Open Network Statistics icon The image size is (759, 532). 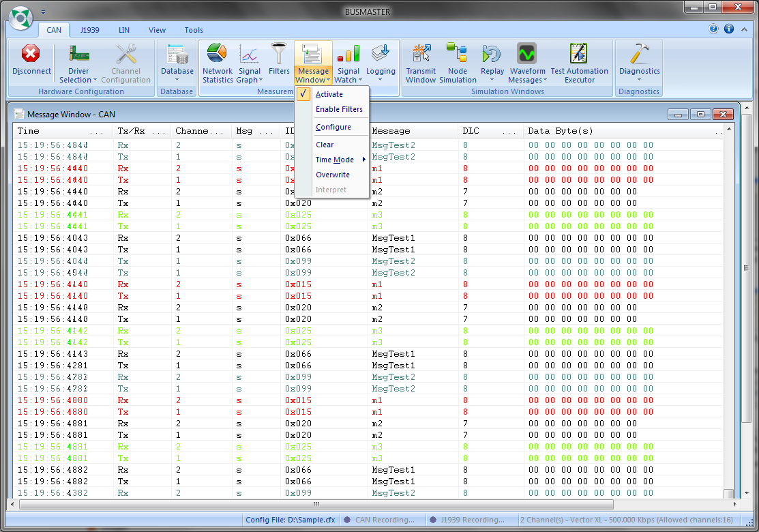pos(217,53)
